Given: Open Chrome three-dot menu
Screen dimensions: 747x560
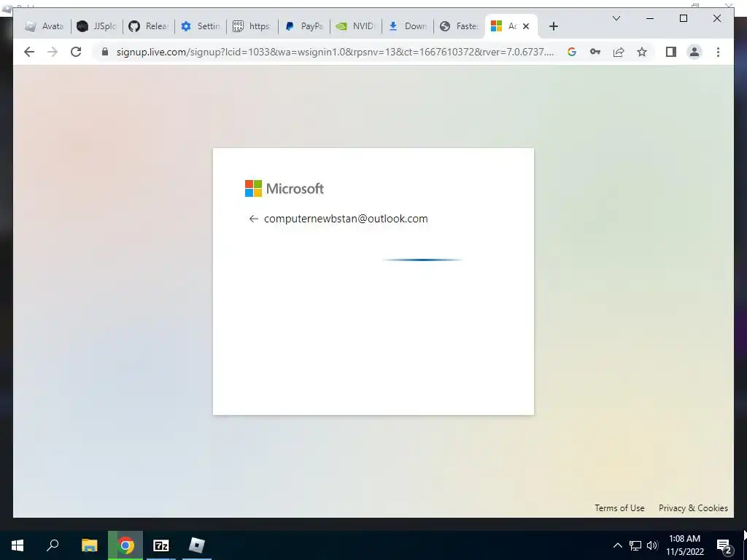Looking at the screenshot, I should pyautogui.click(x=718, y=52).
